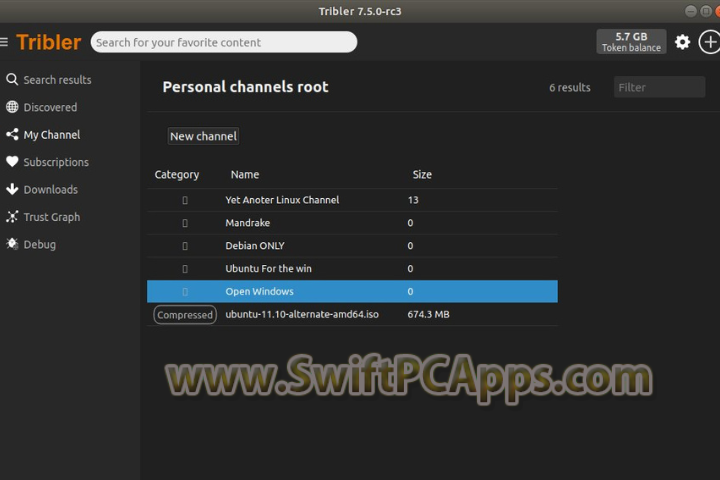Viewport: 720px width, 480px height.
Task: Click the down-arrow icon for Downloads
Action: coord(12,189)
